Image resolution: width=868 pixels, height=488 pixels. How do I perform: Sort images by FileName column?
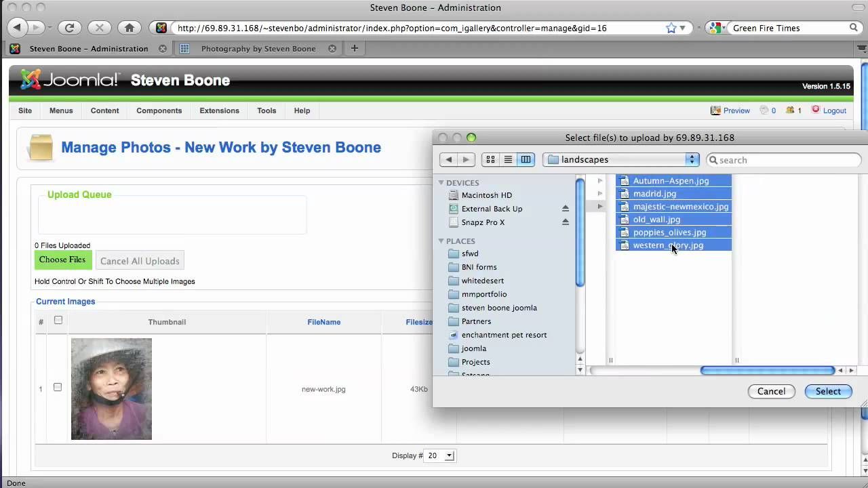[323, 322]
